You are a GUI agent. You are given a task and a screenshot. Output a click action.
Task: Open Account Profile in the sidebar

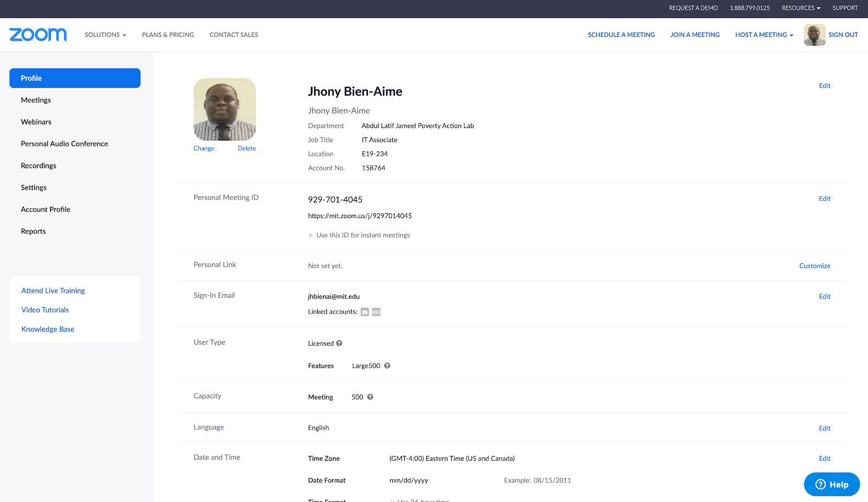[46, 209]
